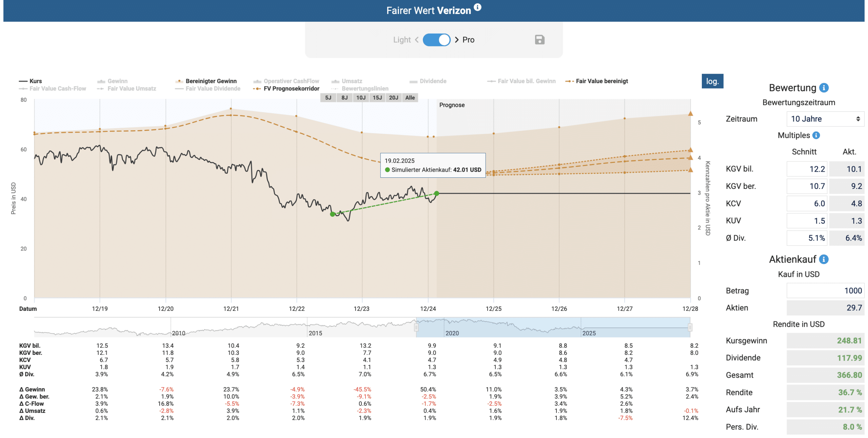Image resolution: width=868 pixels, height=438 pixels.
Task: Click the Aufs Jahr value 21.7 %
Action: [x=825, y=410]
